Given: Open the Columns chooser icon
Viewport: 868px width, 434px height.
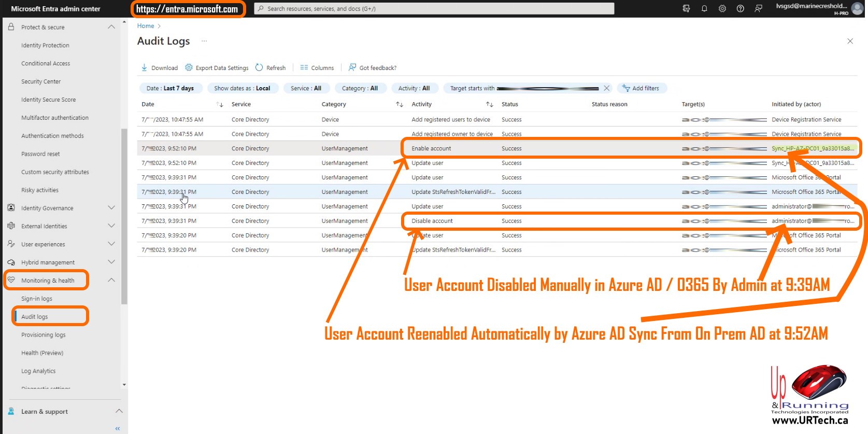Looking at the screenshot, I should (304, 68).
